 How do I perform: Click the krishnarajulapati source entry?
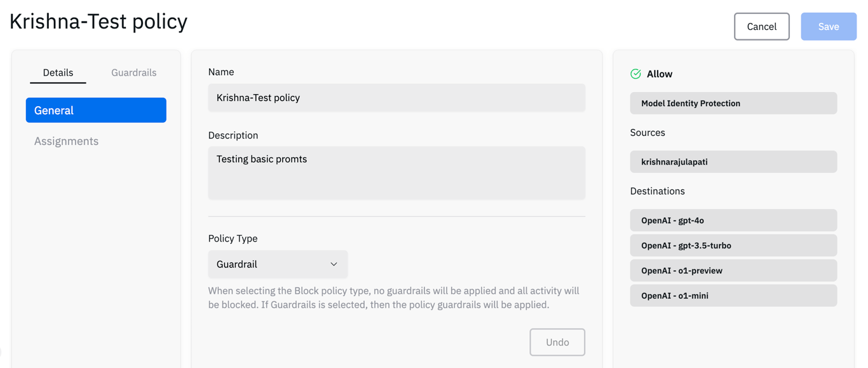click(733, 161)
